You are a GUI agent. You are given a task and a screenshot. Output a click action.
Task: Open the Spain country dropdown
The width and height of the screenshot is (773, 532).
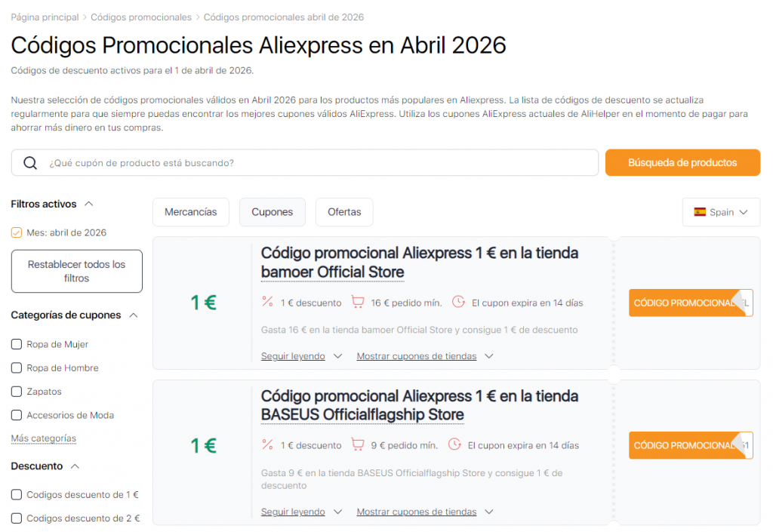(x=722, y=212)
